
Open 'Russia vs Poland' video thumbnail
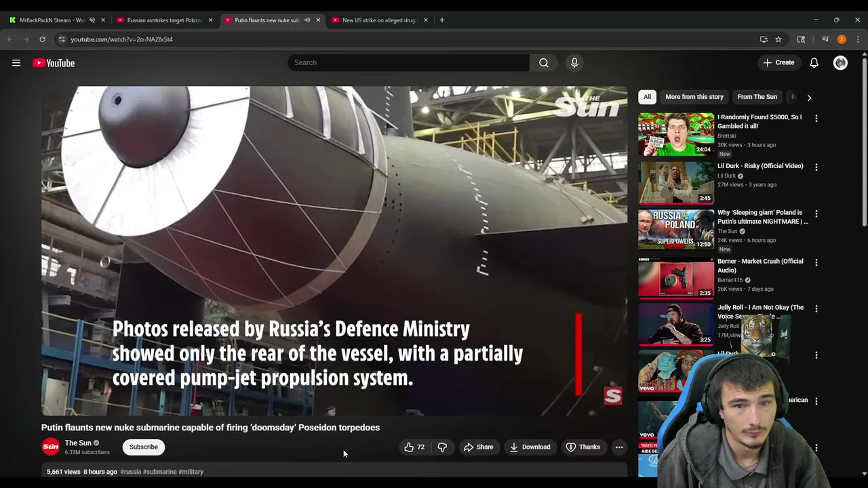(x=676, y=230)
